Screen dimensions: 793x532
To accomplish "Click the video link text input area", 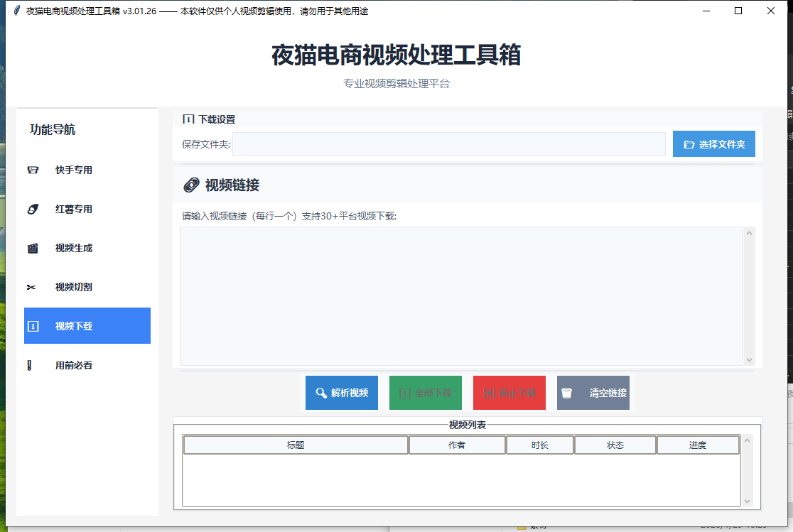I will (x=462, y=295).
